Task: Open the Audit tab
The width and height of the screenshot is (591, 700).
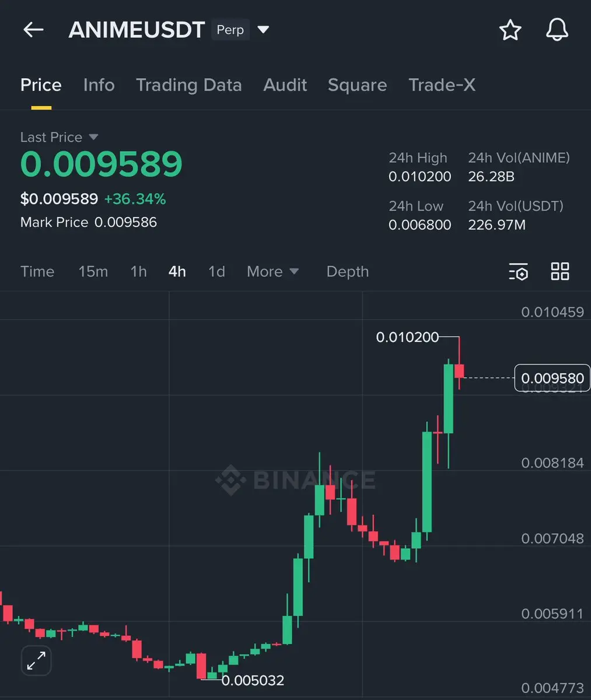Action: 285,85
